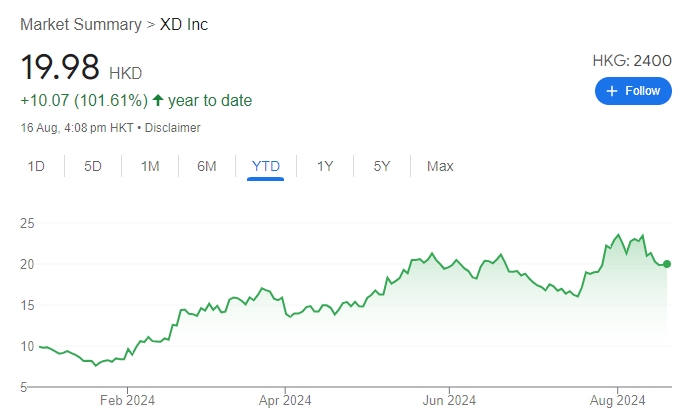Image resolution: width=694 pixels, height=419 pixels.
Task: Click the green up arrow icon
Action: (x=158, y=100)
